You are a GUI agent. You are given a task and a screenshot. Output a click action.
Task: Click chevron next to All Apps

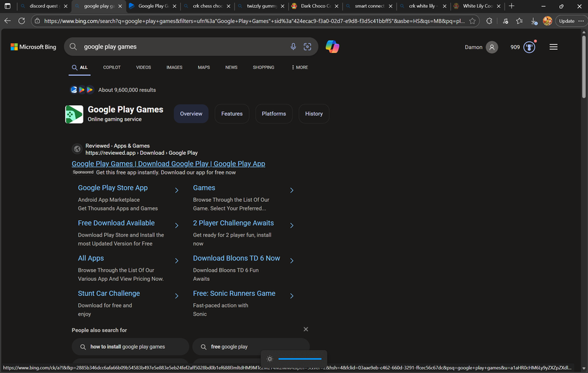[x=176, y=261]
